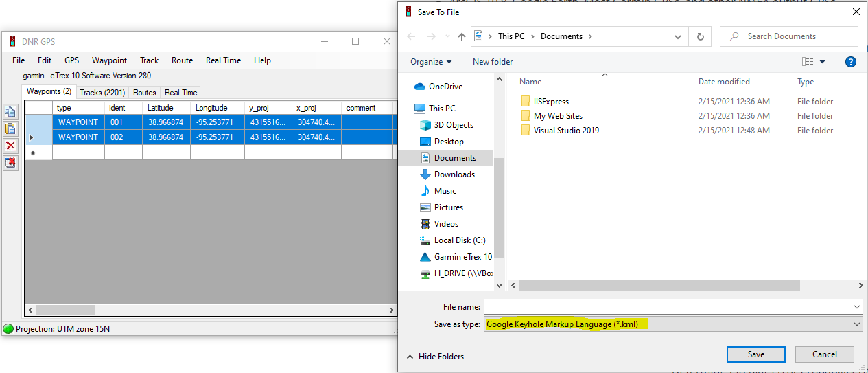Click Longitude column header in DNR GPS
This screenshot has height=373, width=868.
217,108
